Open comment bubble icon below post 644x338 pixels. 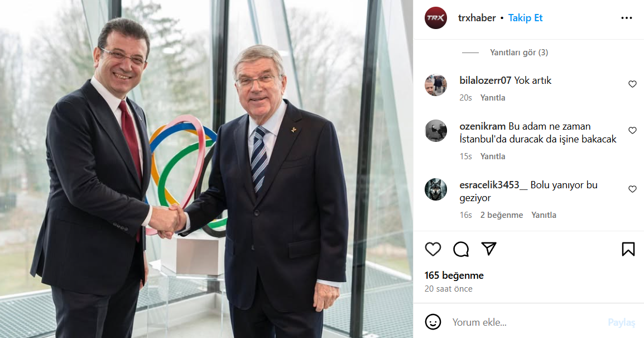click(x=461, y=249)
